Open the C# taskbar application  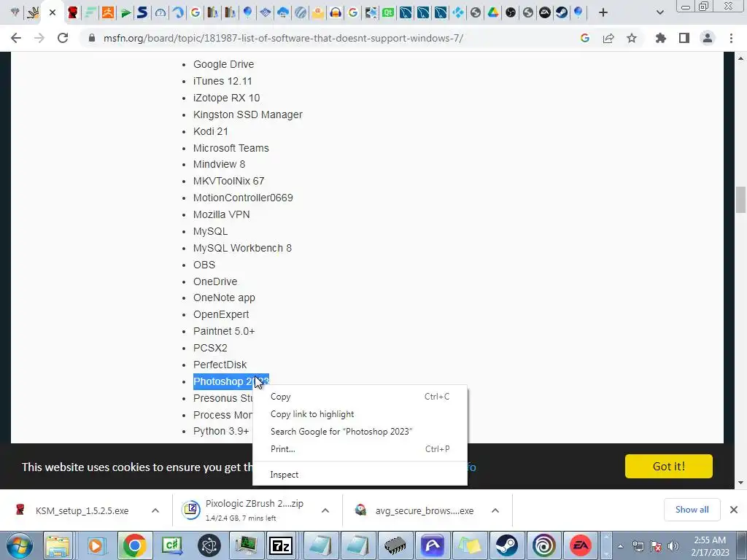[172, 545]
